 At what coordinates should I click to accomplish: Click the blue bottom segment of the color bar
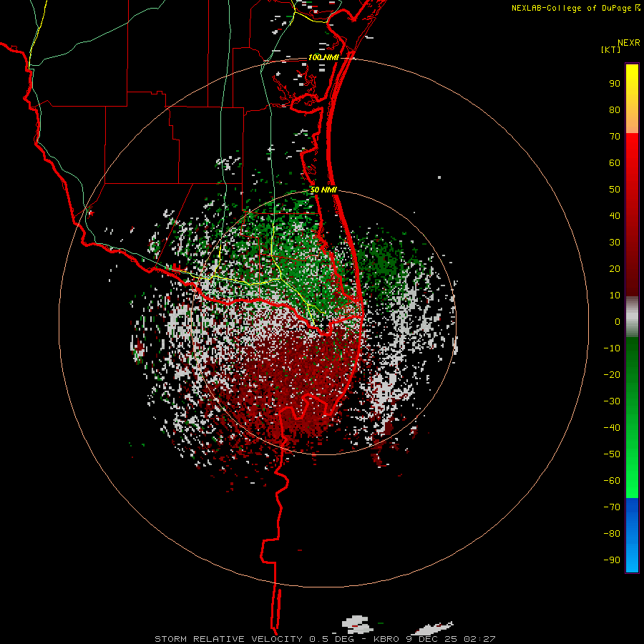[632, 535]
